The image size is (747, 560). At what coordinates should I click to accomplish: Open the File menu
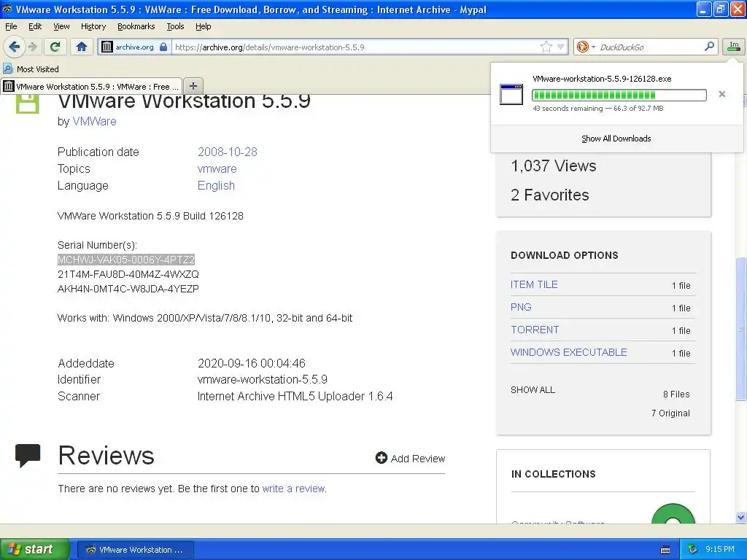[11, 27]
